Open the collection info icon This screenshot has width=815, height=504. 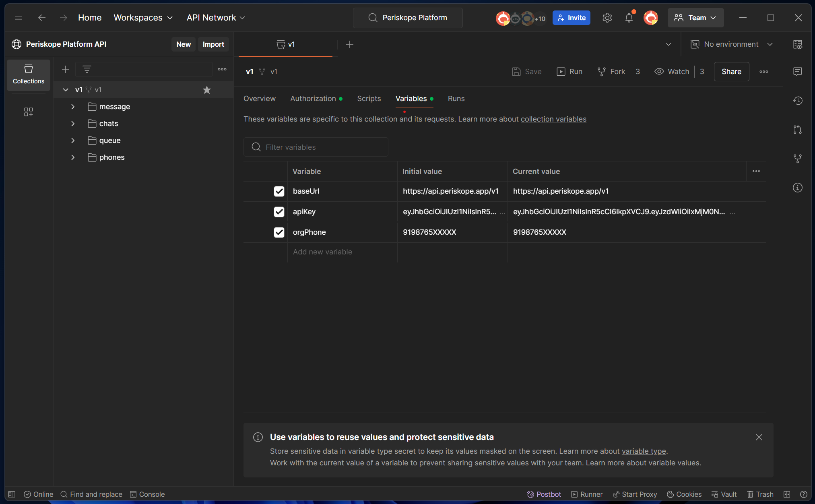click(798, 188)
